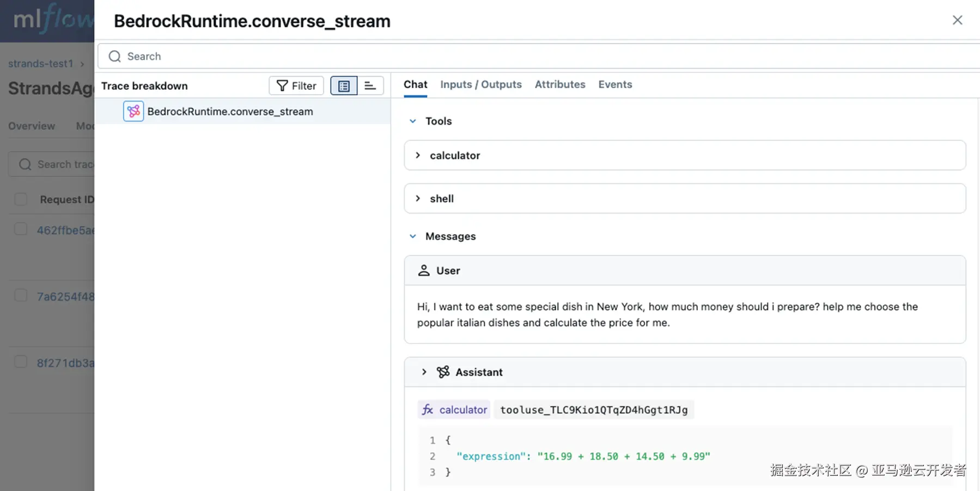
Task: Expand the shell tool definition
Action: point(418,199)
